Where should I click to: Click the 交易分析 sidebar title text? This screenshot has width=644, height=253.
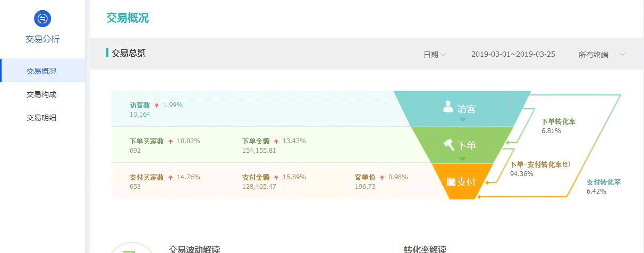tap(43, 39)
